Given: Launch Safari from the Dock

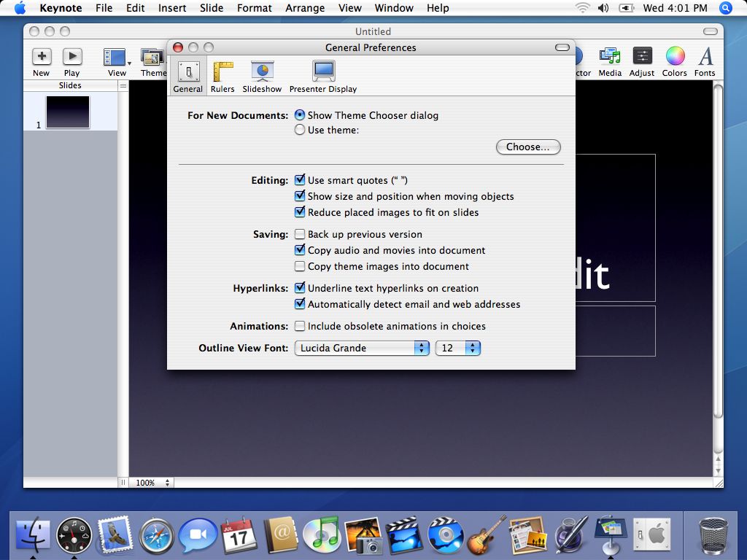Looking at the screenshot, I should pos(156,536).
